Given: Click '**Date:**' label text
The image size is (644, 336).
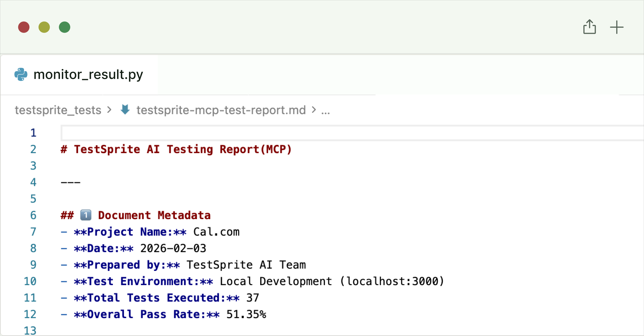Looking at the screenshot, I should coord(104,248).
